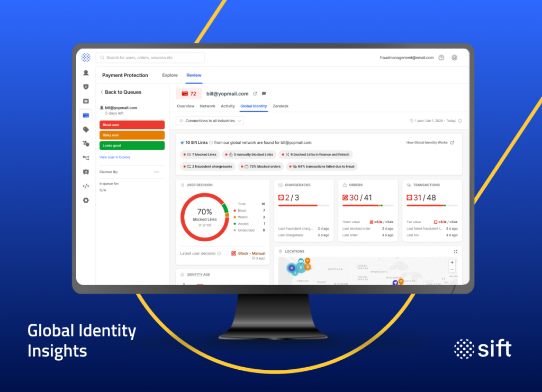Click the search field for users, orders, sessions
Image resolution: width=542 pixels, height=392 pixels.
tap(150, 58)
